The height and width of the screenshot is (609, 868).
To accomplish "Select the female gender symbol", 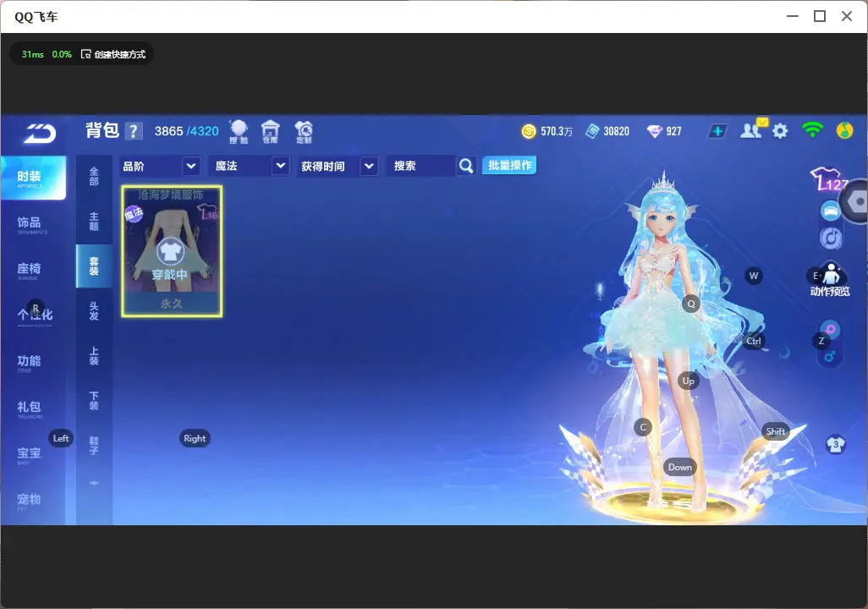I will point(831,329).
